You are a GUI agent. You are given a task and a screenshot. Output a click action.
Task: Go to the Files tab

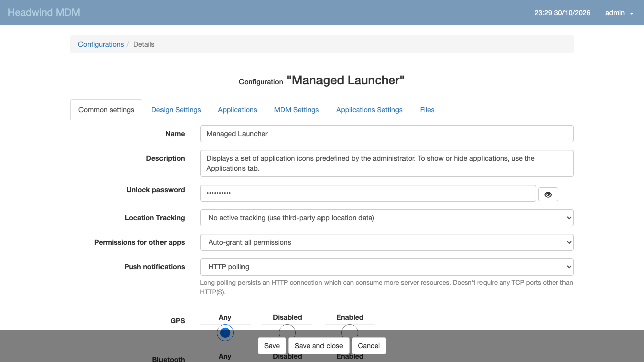click(x=427, y=110)
